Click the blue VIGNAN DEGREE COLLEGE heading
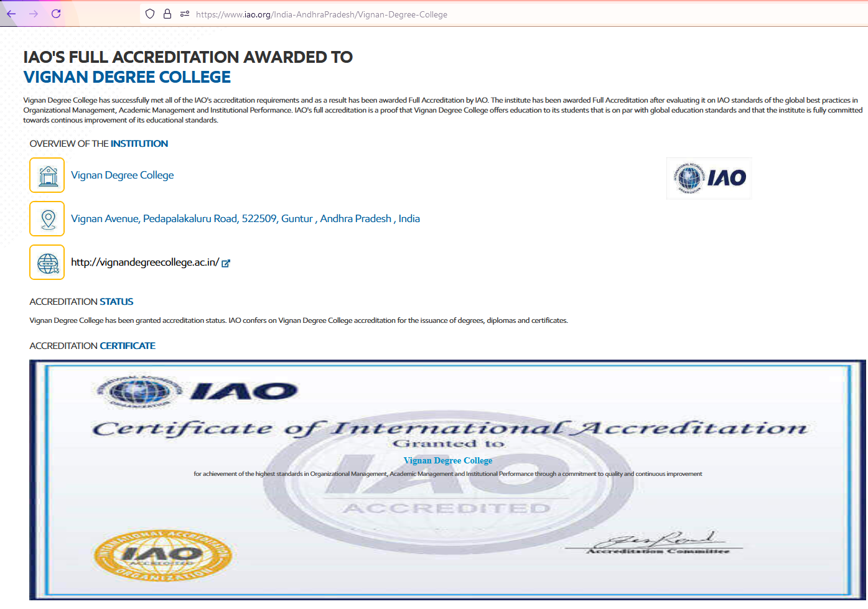This screenshot has width=868, height=609. [x=127, y=77]
